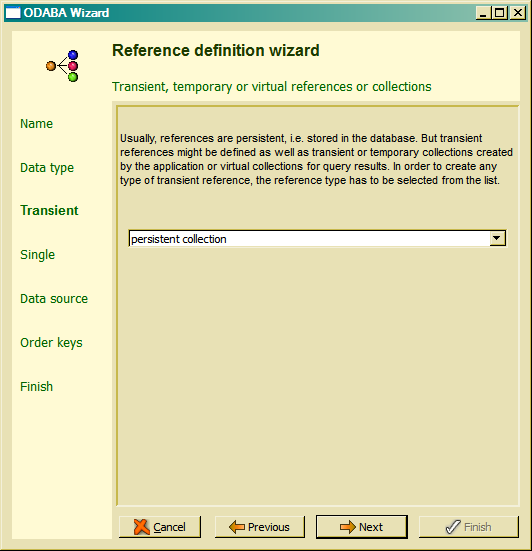Jump to the Single wizard step

coord(38,255)
